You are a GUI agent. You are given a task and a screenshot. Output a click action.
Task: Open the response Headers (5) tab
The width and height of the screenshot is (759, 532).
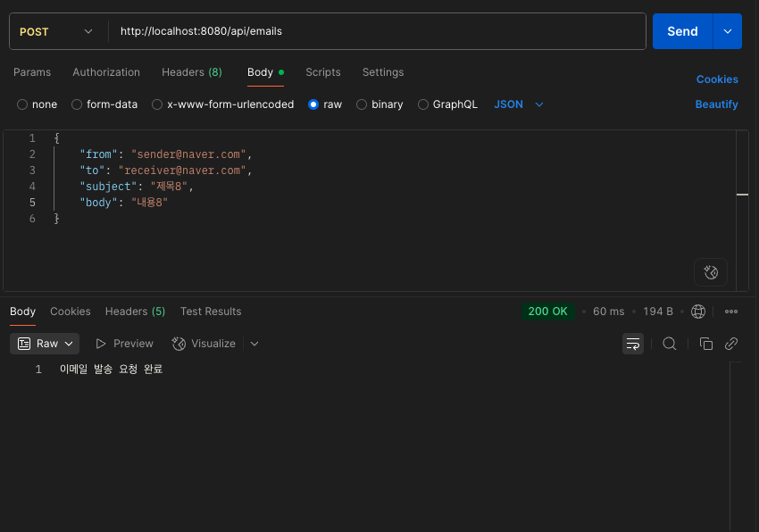click(135, 312)
